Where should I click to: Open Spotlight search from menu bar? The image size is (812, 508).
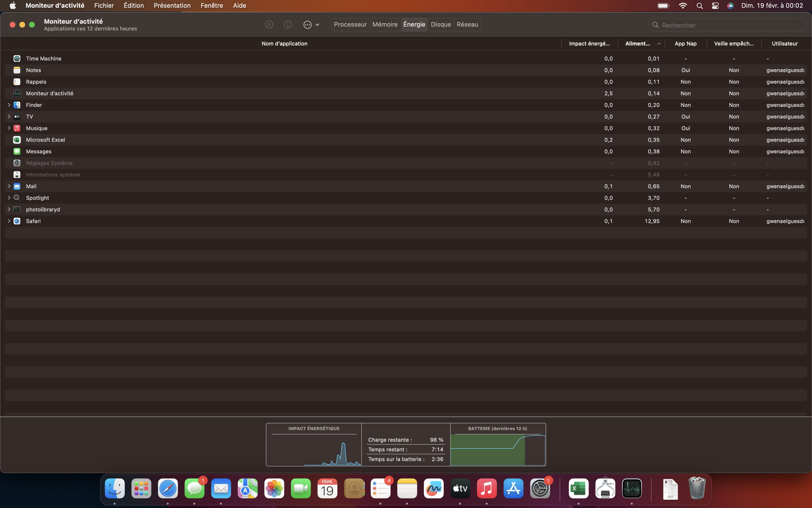pos(700,5)
